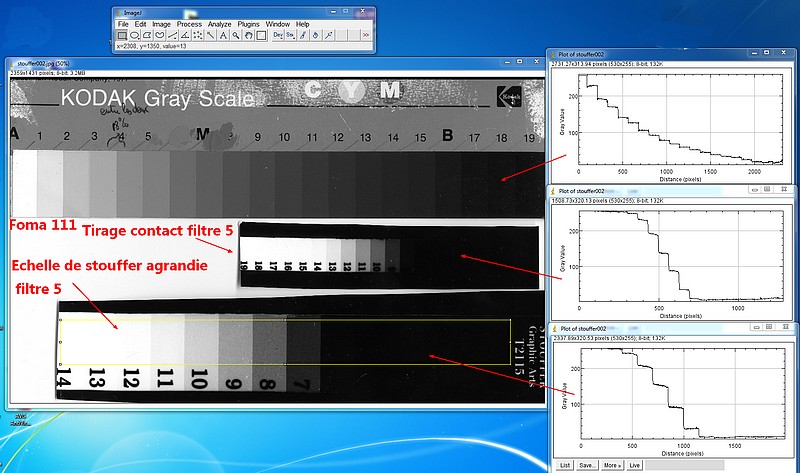The width and height of the screenshot is (800, 473).
Task: Open the Analyze menu
Action: click(219, 24)
